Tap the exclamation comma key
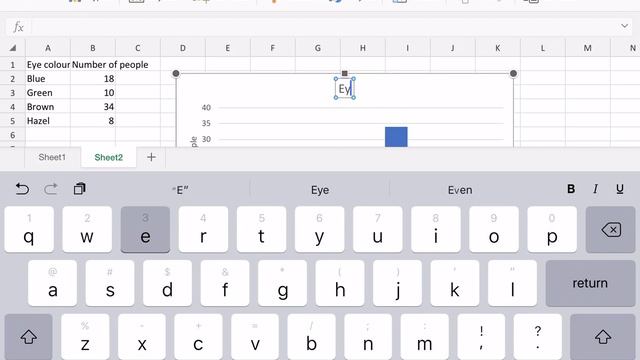 (x=481, y=337)
